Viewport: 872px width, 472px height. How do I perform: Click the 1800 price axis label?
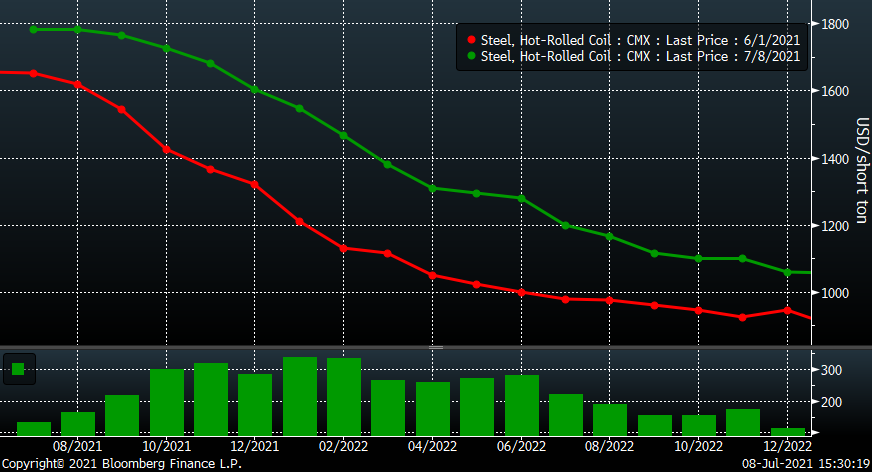837,24
